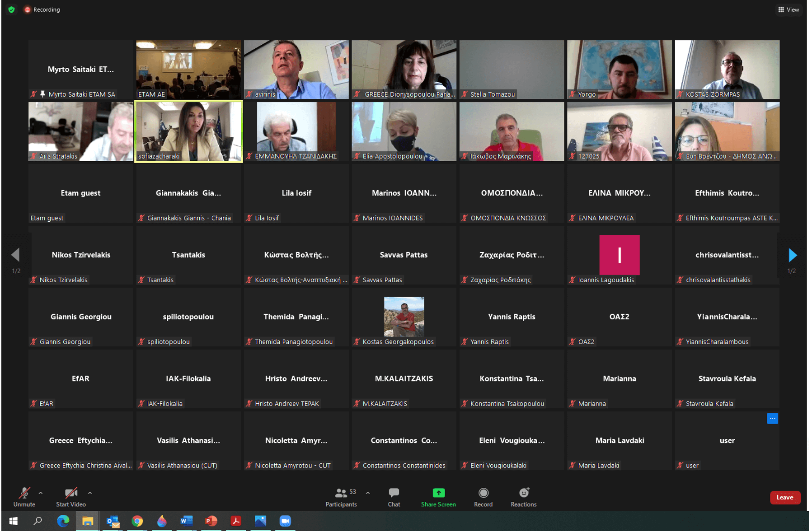Open Zoom from taskbar
Image resolution: width=812 pixels, height=532 pixels.
pos(285,521)
